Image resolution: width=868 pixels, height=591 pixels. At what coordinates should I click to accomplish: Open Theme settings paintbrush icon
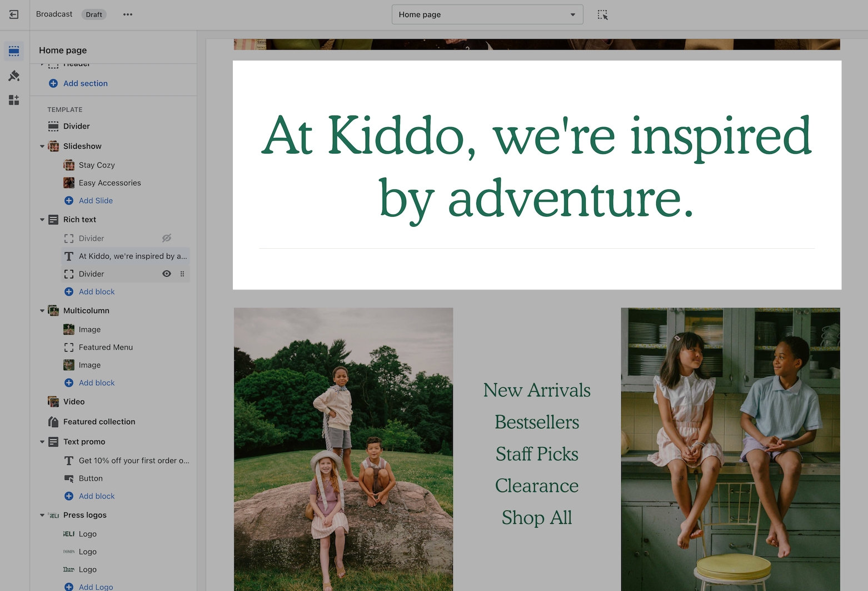click(x=14, y=76)
